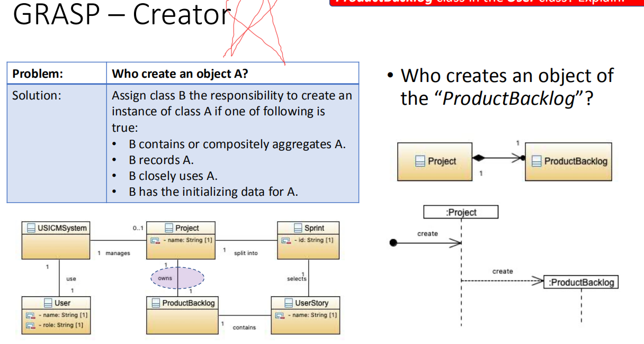This screenshot has height=344, width=644.
Task: Click the 'split into' association label
Action: click(246, 254)
